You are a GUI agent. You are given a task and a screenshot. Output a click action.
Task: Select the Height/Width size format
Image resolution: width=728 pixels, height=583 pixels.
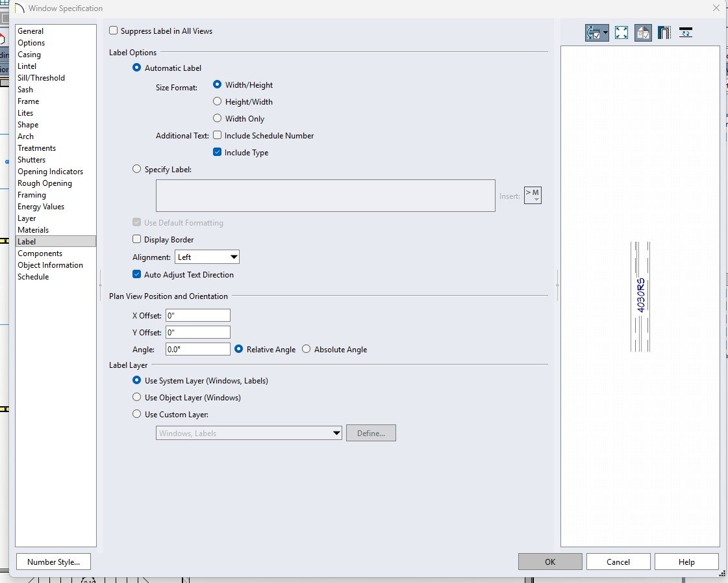pyautogui.click(x=218, y=102)
